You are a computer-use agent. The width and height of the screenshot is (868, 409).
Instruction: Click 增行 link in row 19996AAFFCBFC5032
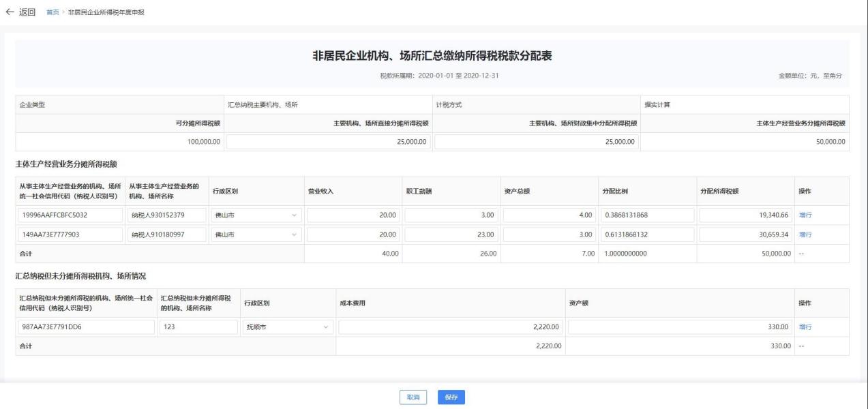pos(805,215)
